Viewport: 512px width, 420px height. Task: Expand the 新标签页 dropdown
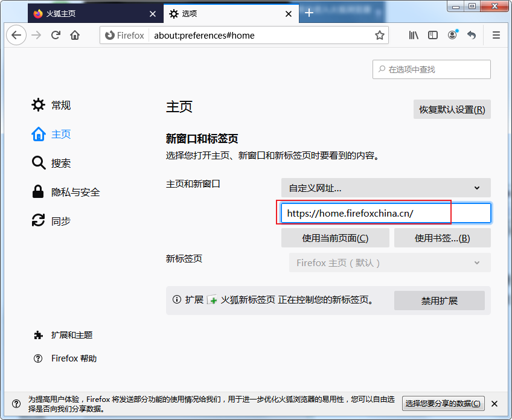click(389, 262)
